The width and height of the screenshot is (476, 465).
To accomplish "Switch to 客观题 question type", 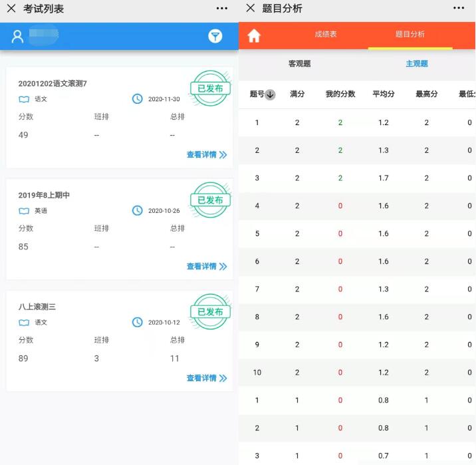I will pyautogui.click(x=299, y=64).
